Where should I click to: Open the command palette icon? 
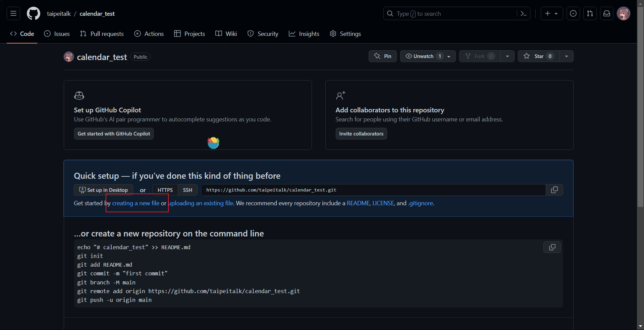tap(523, 13)
